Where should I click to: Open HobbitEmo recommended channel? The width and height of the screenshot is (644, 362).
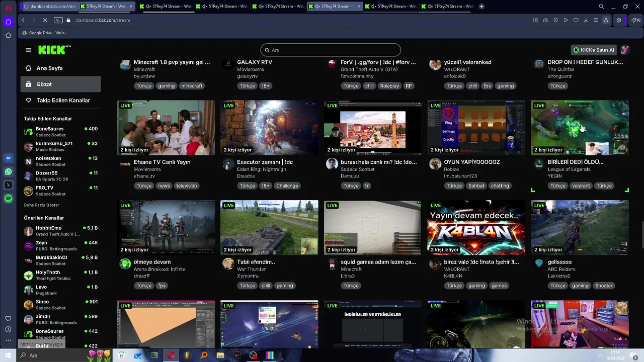[60, 231]
